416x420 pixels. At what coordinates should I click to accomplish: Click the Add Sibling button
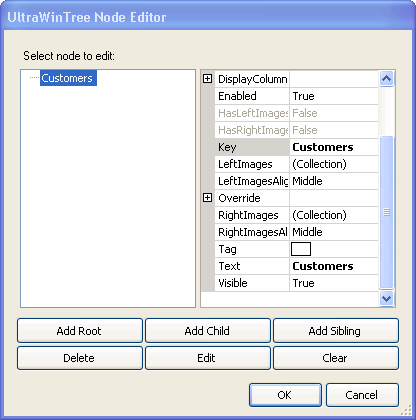click(x=336, y=331)
